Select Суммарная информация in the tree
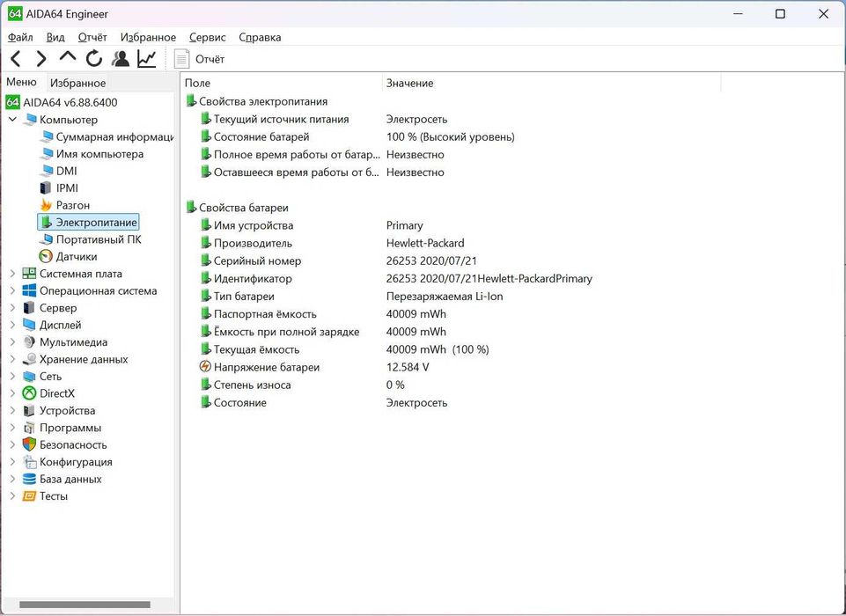846x616 pixels. click(114, 136)
